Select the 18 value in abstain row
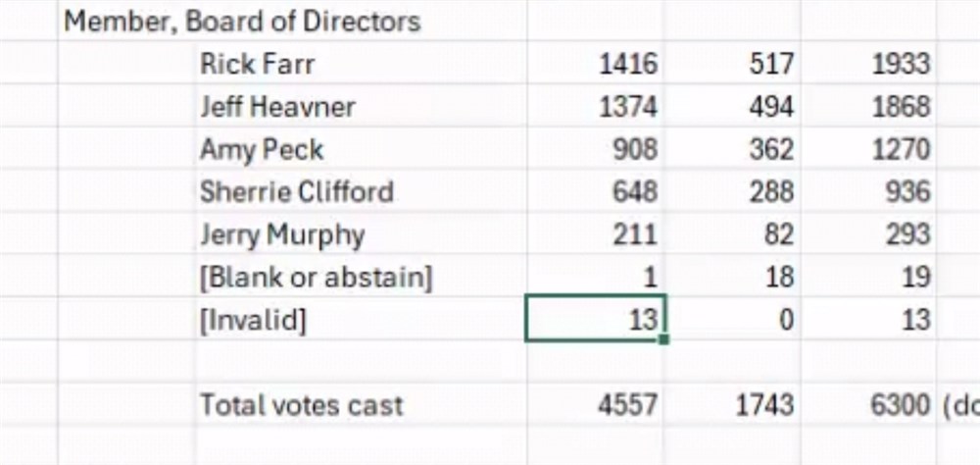 point(731,277)
